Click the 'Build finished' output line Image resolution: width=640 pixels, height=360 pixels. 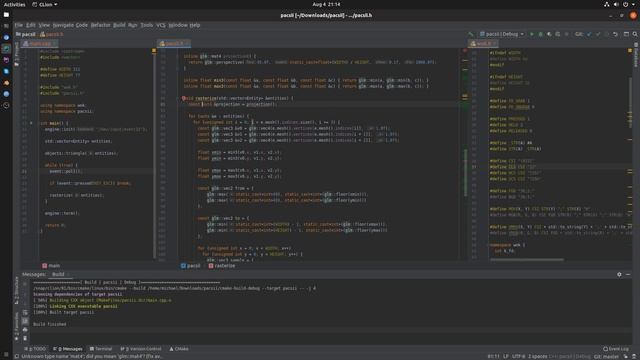tap(49, 324)
